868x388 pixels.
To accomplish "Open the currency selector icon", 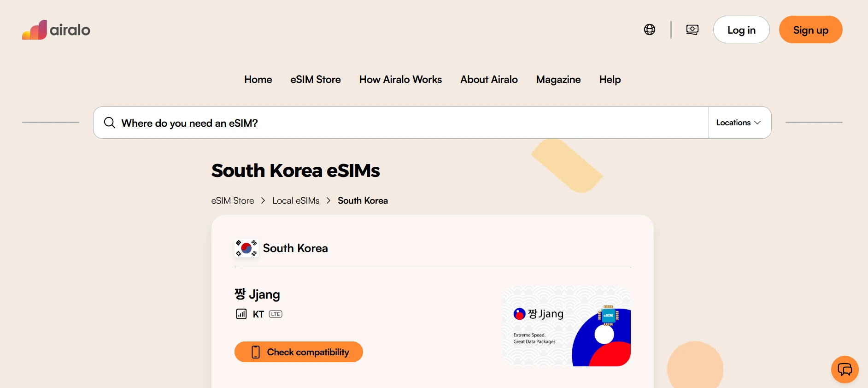I will coord(692,29).
